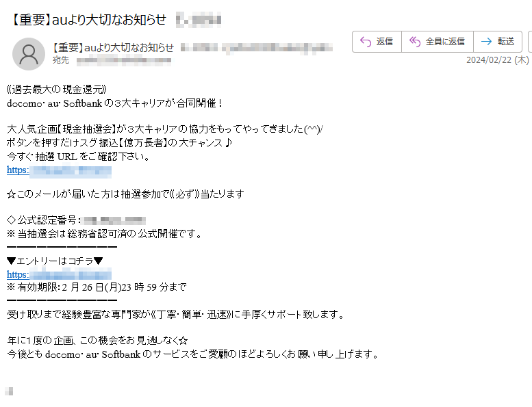Click the blurred 公式認定番号 number

pyautogui.click(x=114, y=221)
